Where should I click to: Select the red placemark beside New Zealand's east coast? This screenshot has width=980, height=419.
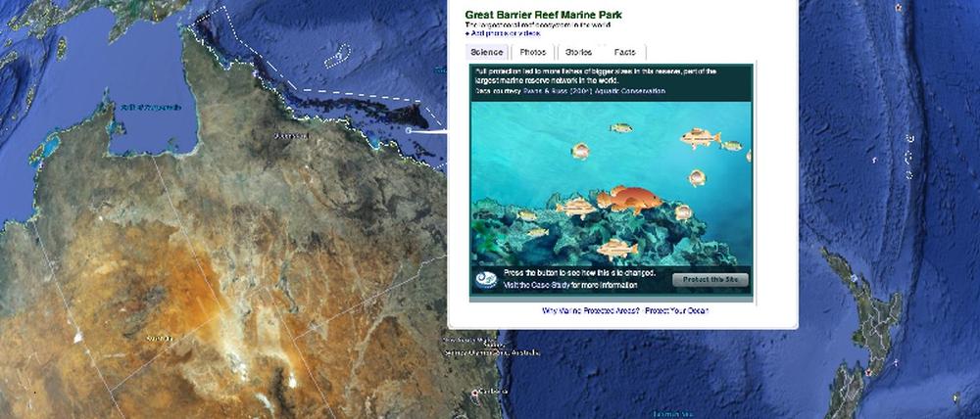click(866, 372)
